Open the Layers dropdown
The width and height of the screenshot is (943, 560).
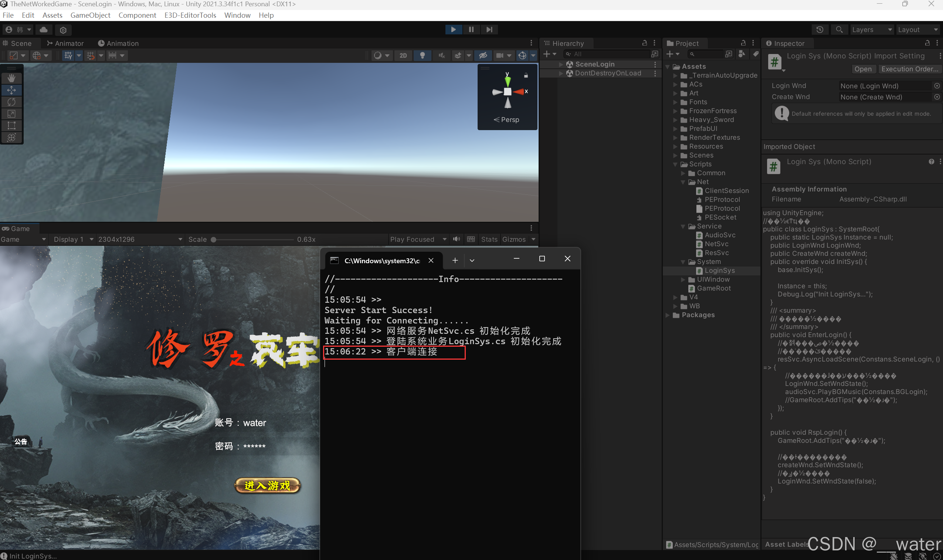point(872,30)
